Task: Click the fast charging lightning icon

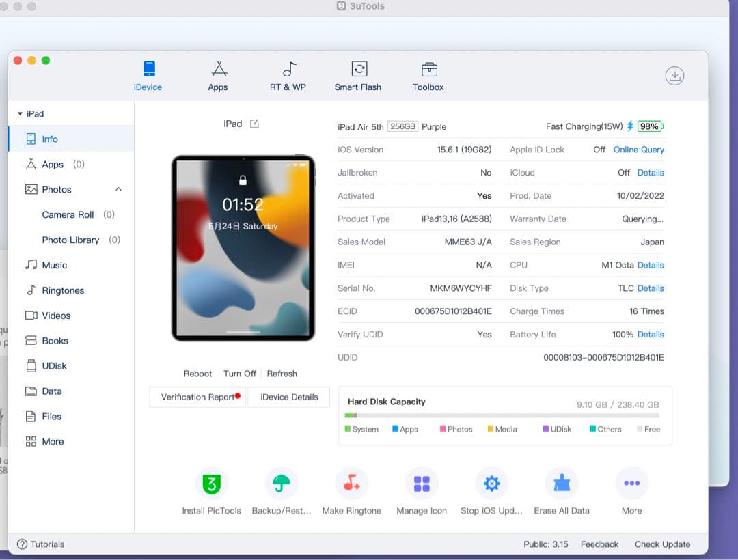Action: [x=630, y=126]
